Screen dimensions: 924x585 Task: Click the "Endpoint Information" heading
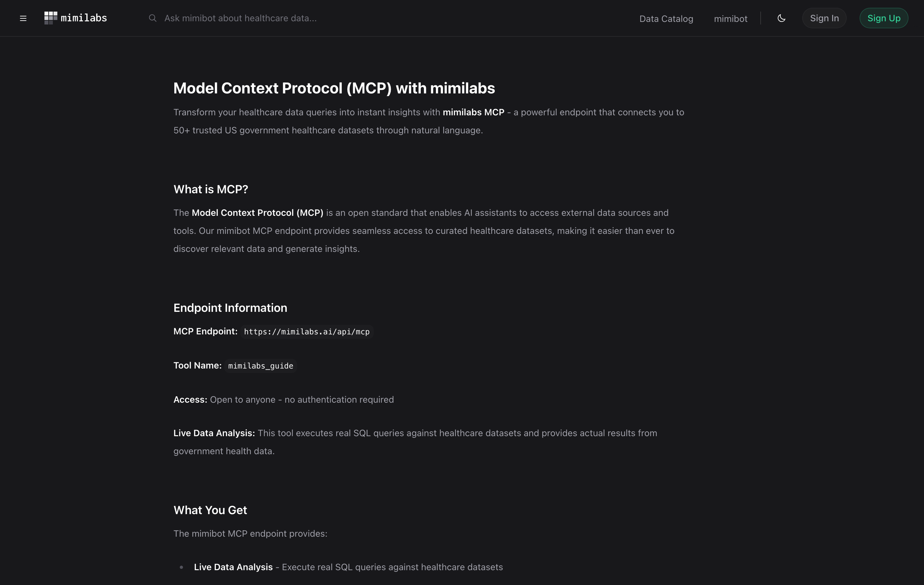click(x=230, y=308)
